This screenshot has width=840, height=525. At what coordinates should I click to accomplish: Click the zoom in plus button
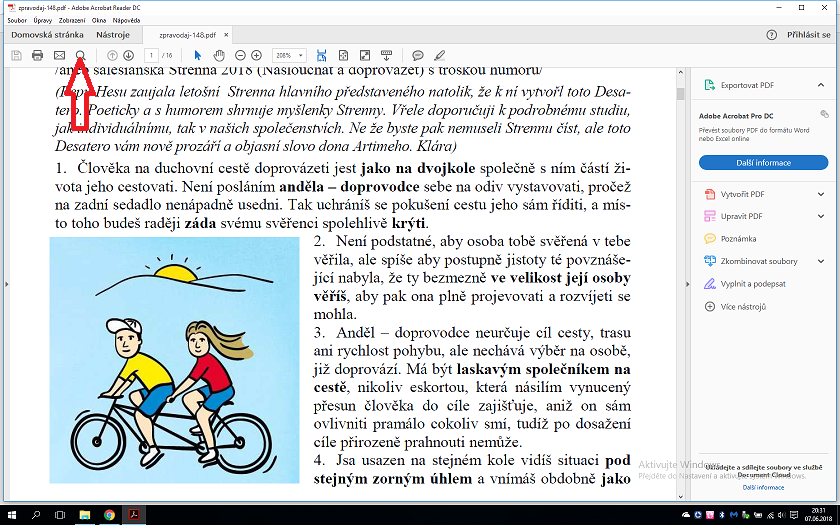(257, 55)
